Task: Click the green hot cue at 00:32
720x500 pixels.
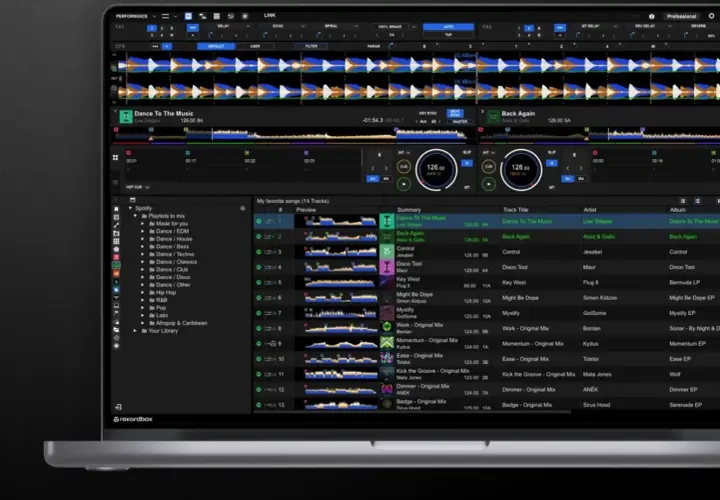Action: pyautogui.click(x=247, y=153)
